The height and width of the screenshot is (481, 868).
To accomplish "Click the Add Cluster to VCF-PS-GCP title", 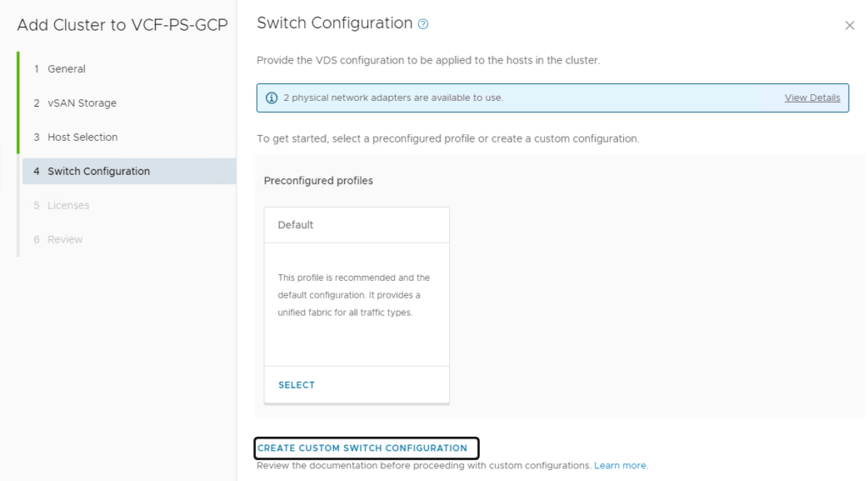I will [x=122, y=25].
